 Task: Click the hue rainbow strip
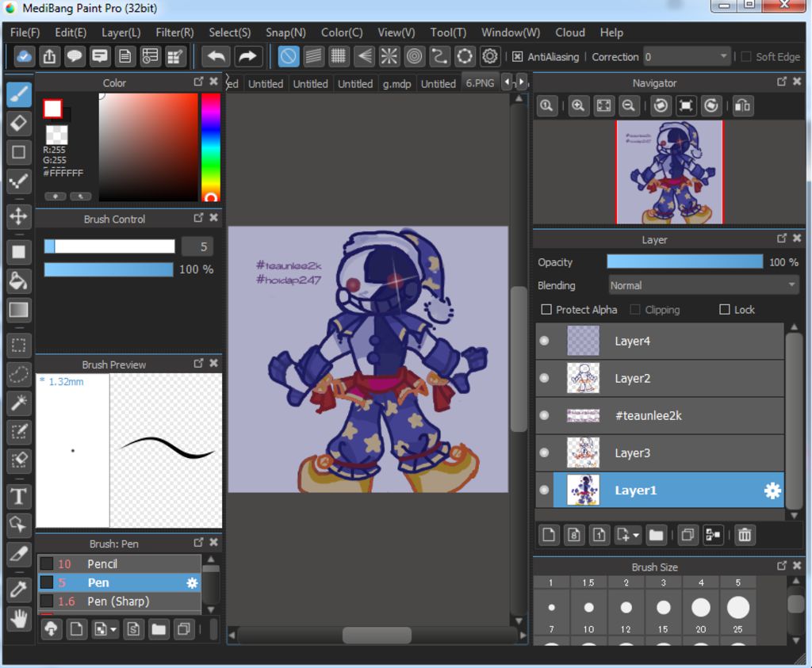coord(211,147)
